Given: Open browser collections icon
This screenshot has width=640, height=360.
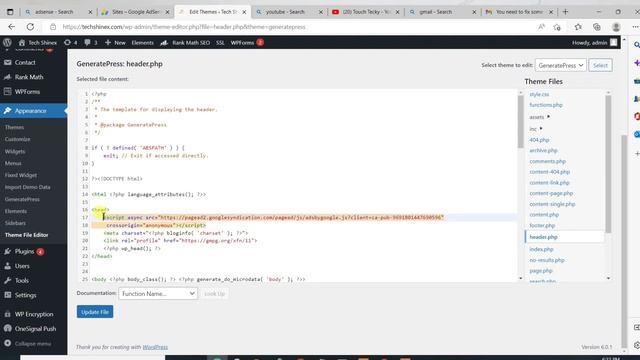Looking at the screenshot, I should pos(597,27).
